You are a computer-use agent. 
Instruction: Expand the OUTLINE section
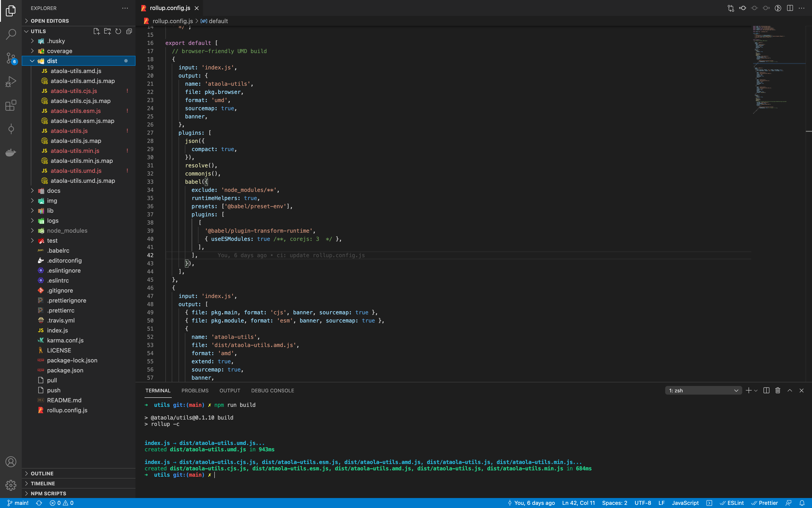pyautogui.click(x=79, y=473)
